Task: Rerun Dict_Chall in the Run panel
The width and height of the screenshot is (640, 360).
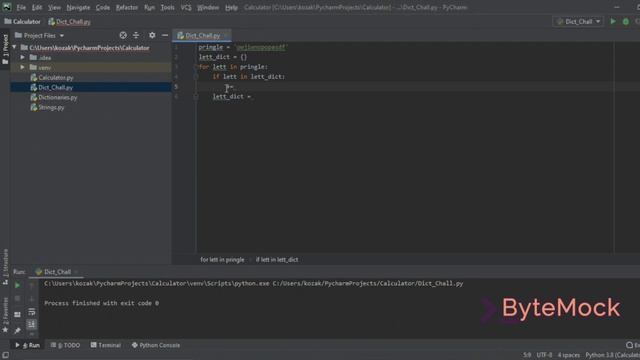Action: click(x=17, y=285)
